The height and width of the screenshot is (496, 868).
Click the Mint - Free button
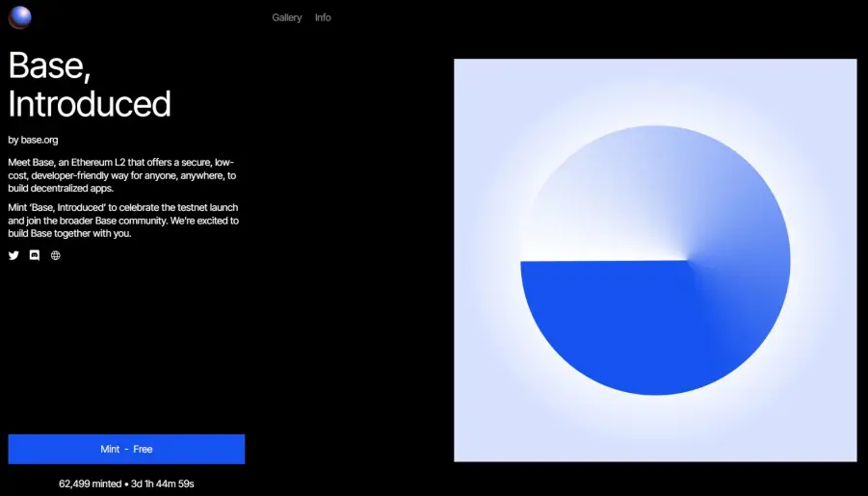click(x=126, y=449)
